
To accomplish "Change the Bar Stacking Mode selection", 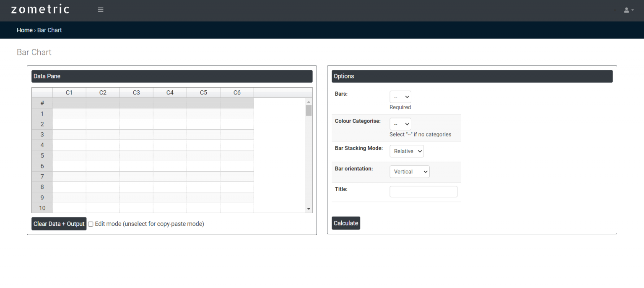I will click(x=406, y=151).
